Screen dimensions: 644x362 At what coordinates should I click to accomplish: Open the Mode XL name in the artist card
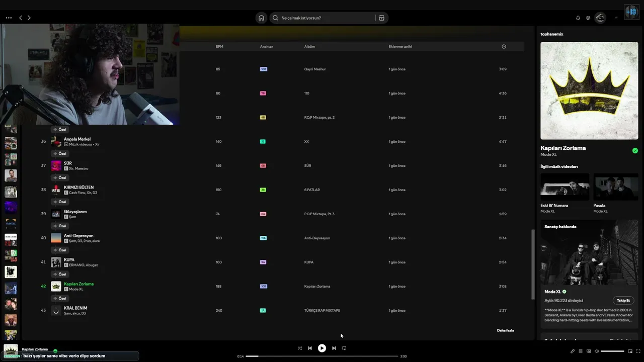click(x=552, y=292)
